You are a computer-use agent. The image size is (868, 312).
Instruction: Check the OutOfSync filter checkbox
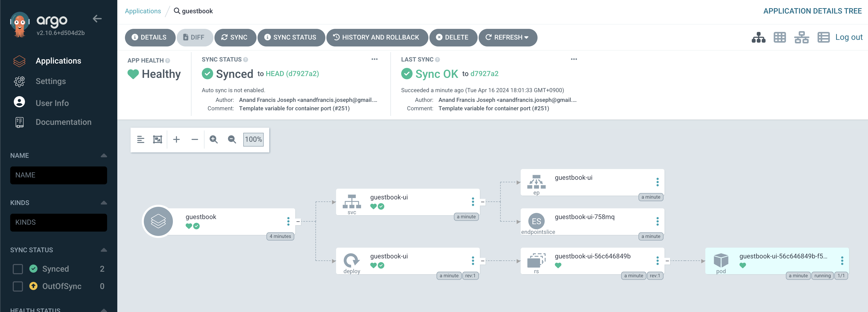(x=18, y=286)
